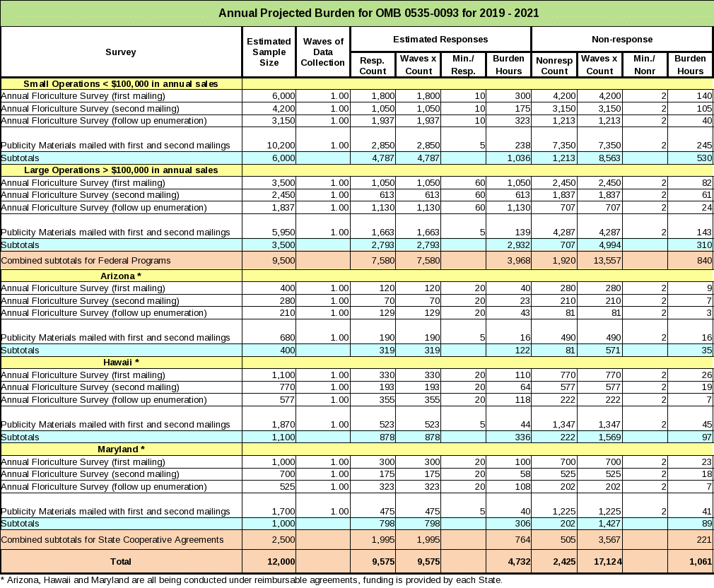Click the Maryland section heading
The image size is (714, 588).
(x=121, y=449)
